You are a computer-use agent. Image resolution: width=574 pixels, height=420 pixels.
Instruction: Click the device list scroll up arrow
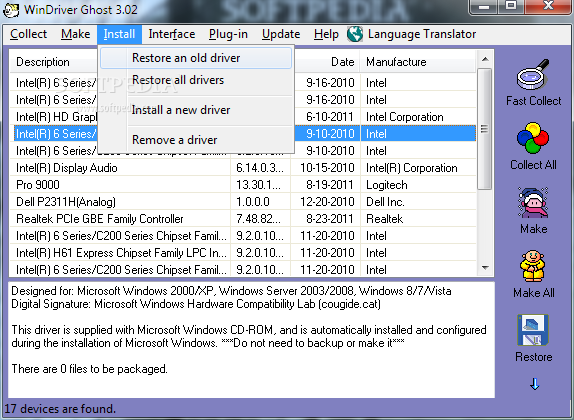(x=485, y=59)
